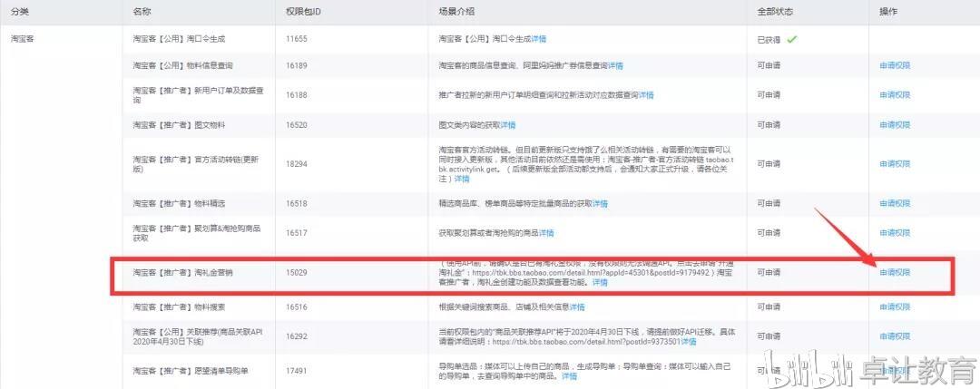This screenshot has width=980, height=389.
Task: Click the 场景介绍 column header
Action: (455, 12)
